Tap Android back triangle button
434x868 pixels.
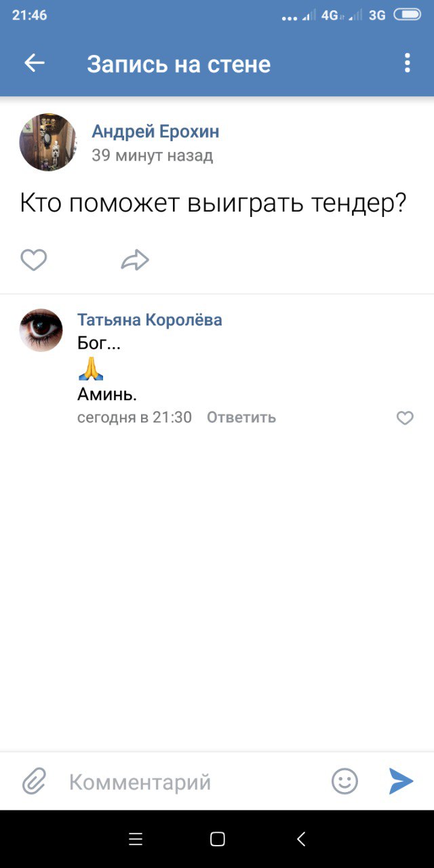pos(301,839)
